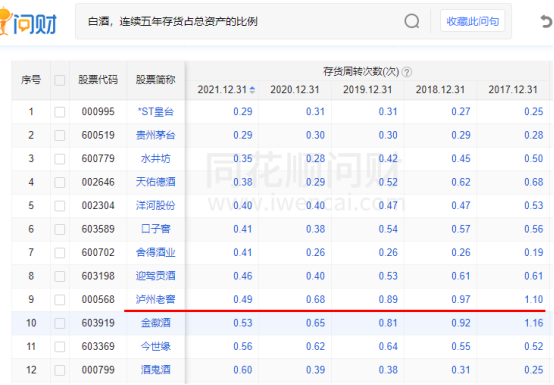The image size is (554, 385).
Task: Click the search magnifier icon
Action: (x=412, y=21)
